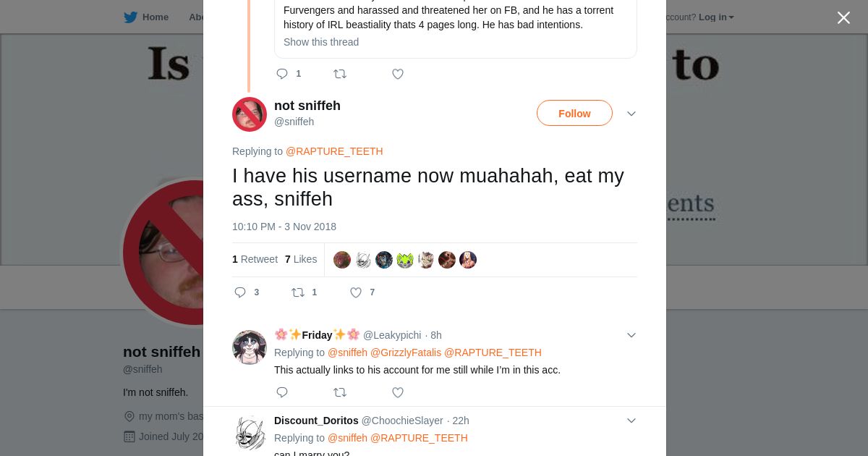Screen dimensions: 868x456
Task: Expand options chevron on Friday's reply
Action: (631, 335)
